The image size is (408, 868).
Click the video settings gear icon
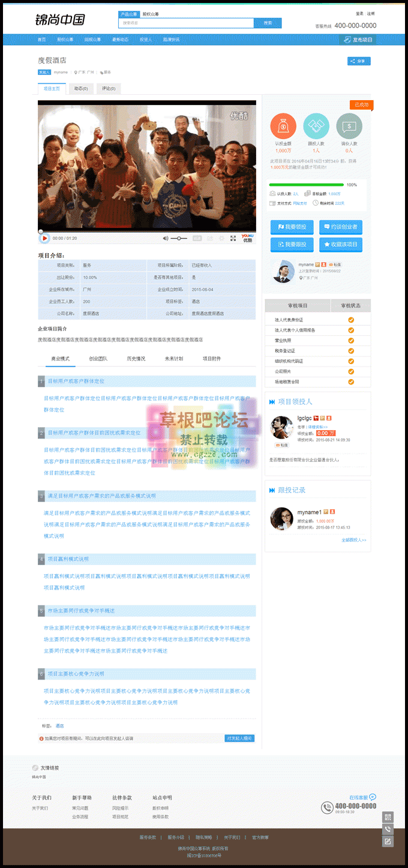coord(221,238)
